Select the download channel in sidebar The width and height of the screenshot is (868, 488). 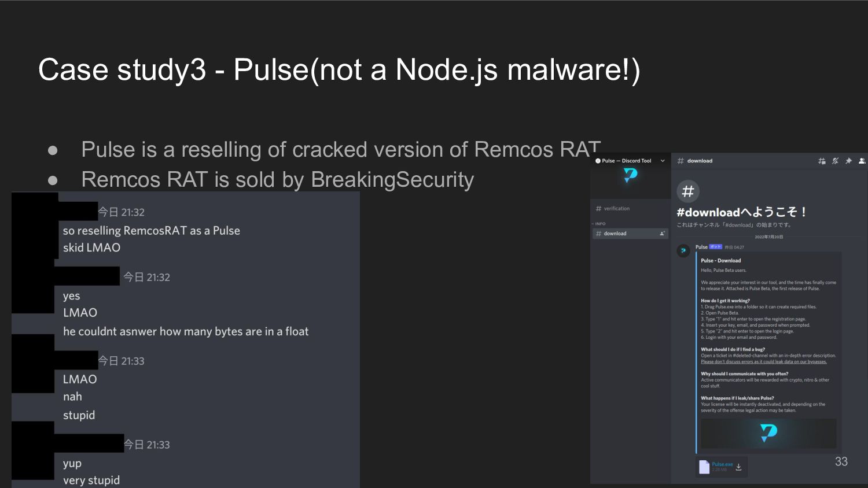pyautogui.click(x=630, y=234)
